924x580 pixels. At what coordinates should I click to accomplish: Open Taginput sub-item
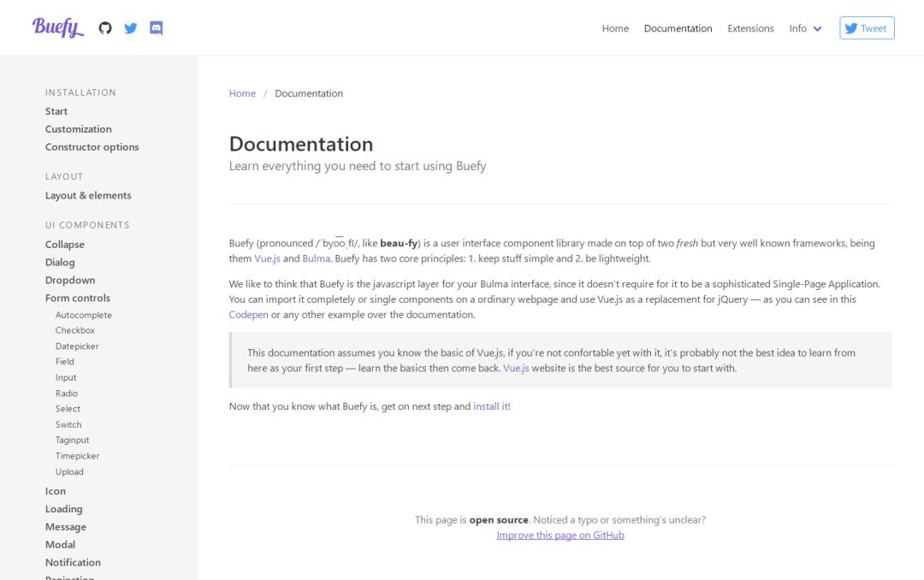(x=73, y=440)
